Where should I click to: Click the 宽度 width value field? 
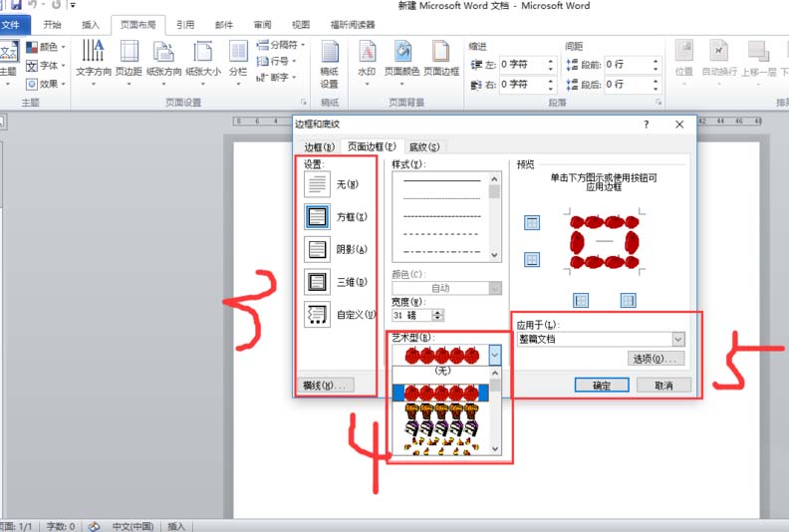click(412, 316)
